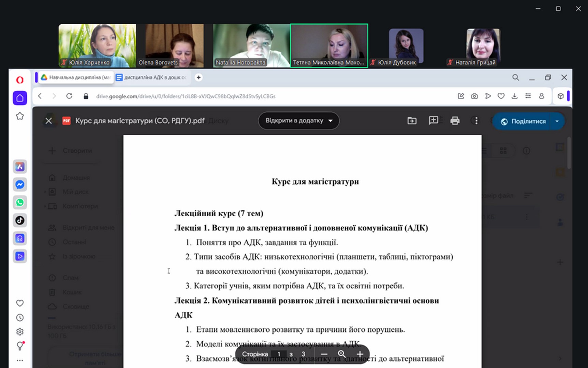
Task: Open WhatsApp from the Opera sidebar
Action: (x=20, y=202)
